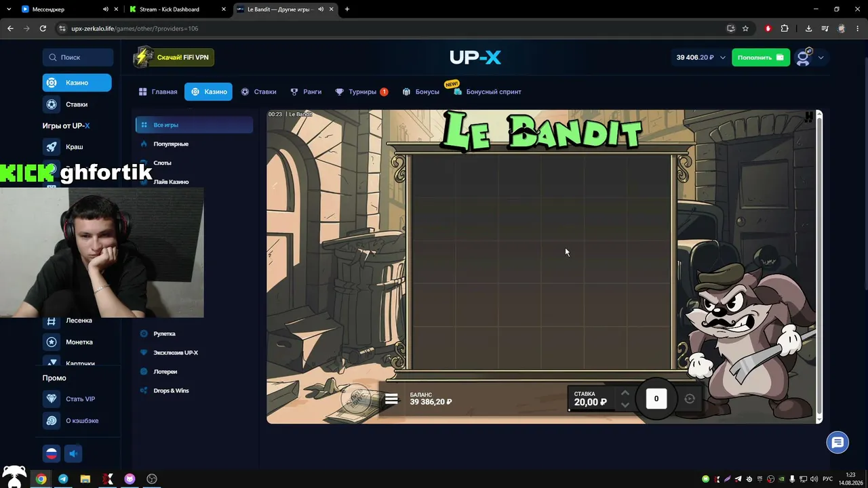Select the Все игры category
The height and width of the screenshot is (488, 868).
tap(194, 125)
